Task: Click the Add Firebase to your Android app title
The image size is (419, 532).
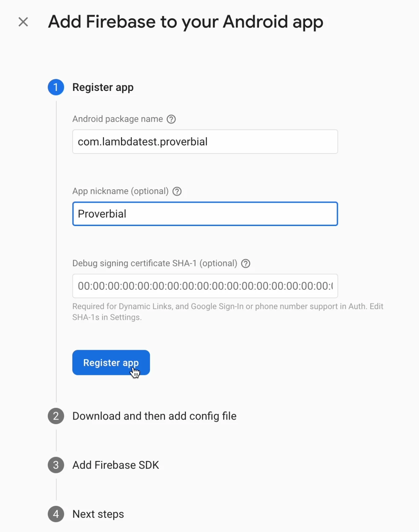Action: pos(185,22)
